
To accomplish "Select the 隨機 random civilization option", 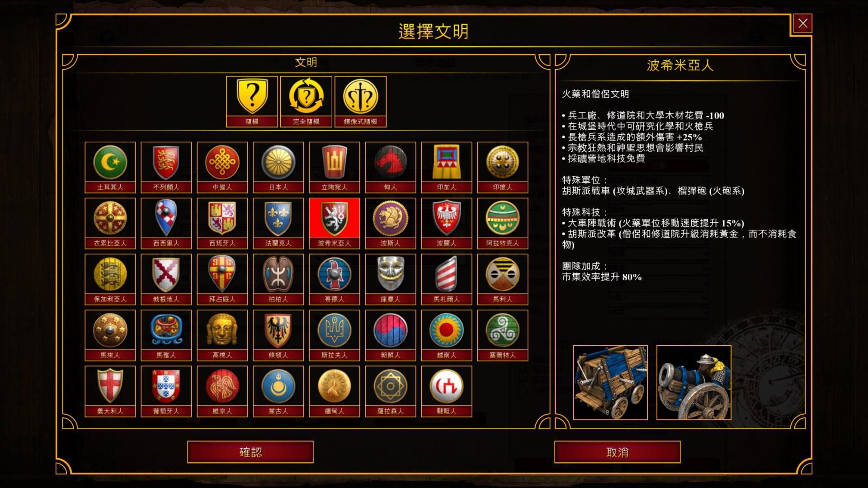I will click(x=252, y=102).
